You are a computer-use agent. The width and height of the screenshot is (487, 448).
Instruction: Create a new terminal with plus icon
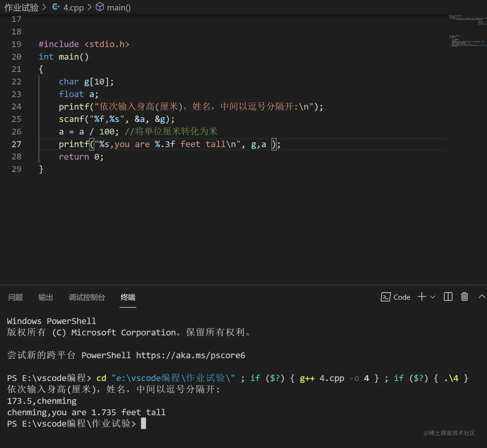(x=422, y=297)
